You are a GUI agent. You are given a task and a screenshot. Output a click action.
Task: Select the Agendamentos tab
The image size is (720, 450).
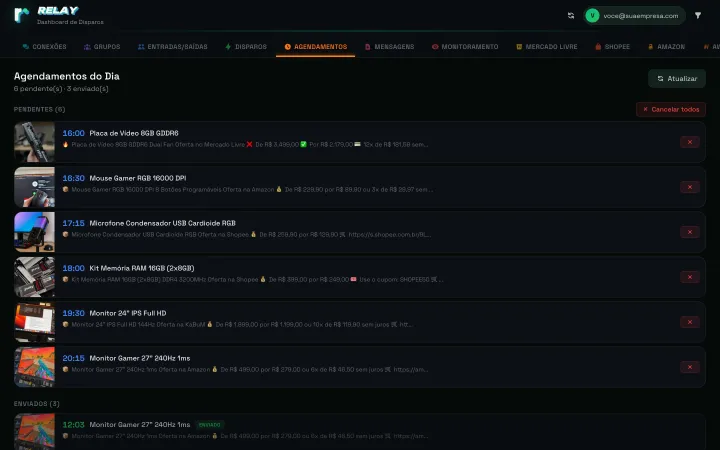point(315,47)
